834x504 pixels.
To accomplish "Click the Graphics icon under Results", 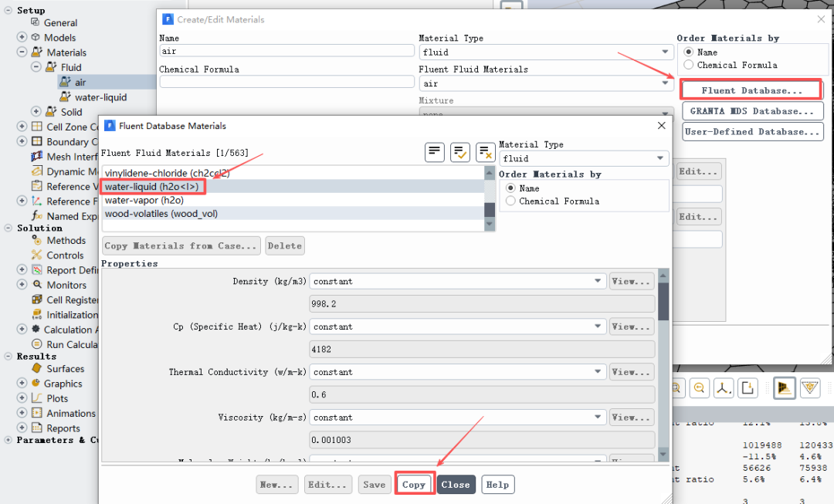I will point(36,383).
